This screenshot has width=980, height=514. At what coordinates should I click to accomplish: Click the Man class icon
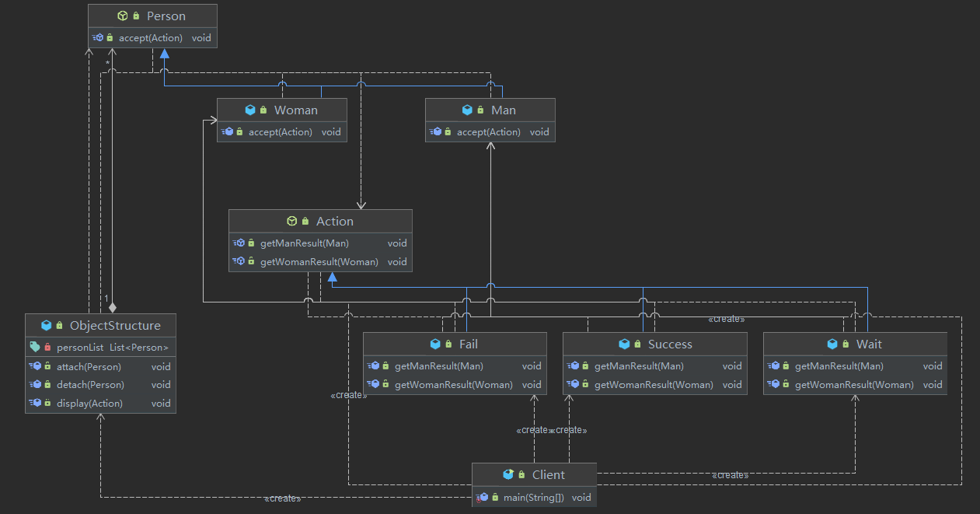click(467, 110)
